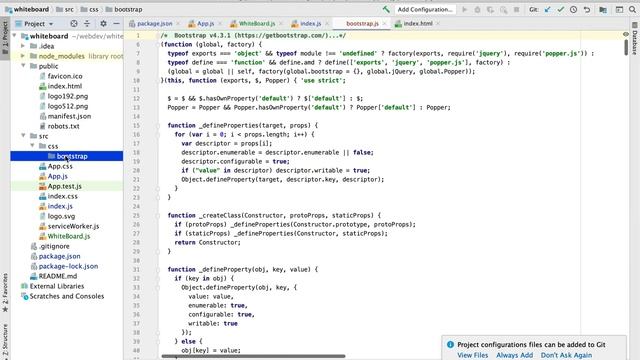Collapse the src folder
Screen dimensions: 640x360
23,136
